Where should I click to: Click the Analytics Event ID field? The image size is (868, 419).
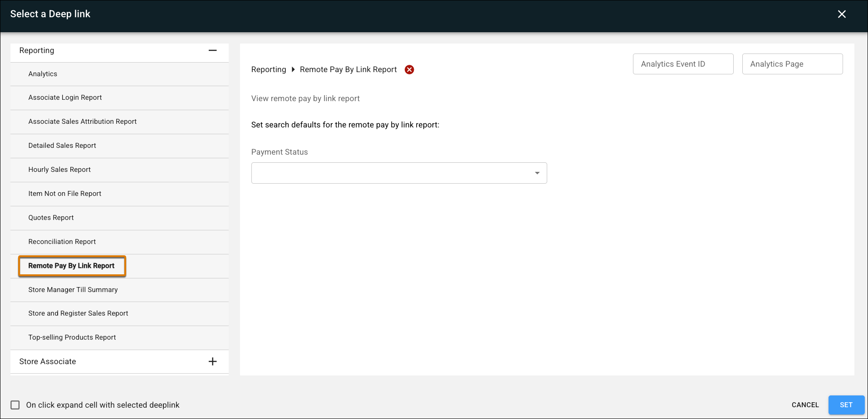(x=683, y=64)
